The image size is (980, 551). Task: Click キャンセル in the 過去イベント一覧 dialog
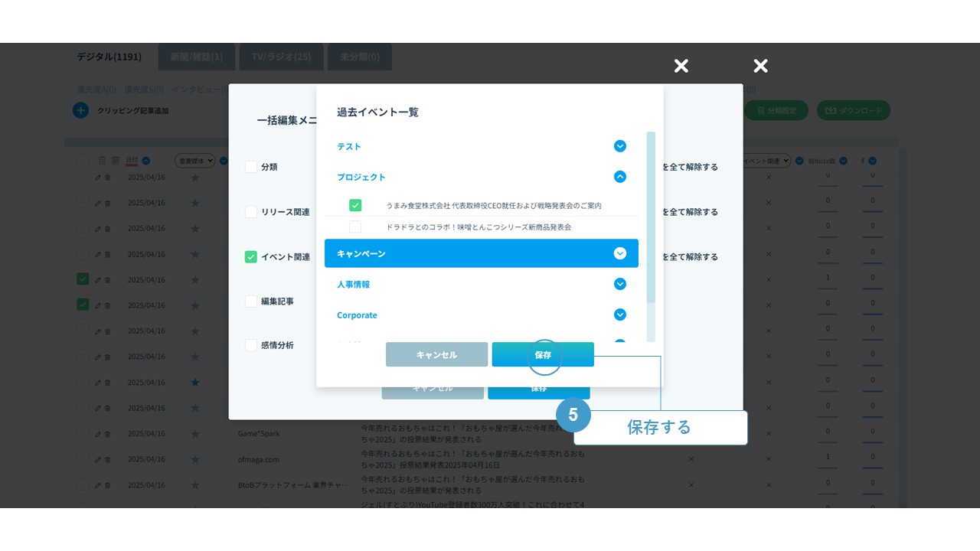click(436, 354)
